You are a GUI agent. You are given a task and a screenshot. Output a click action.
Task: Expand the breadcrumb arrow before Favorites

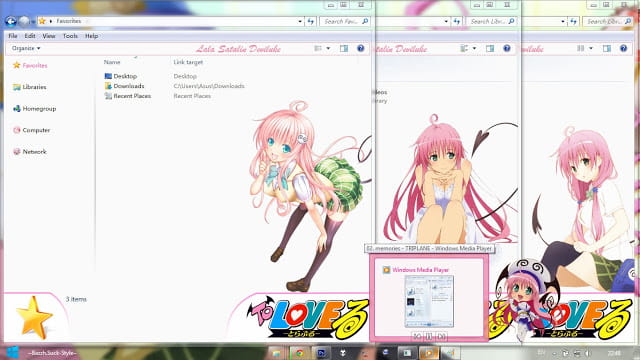pyautogui.click(x=51, y=21)
